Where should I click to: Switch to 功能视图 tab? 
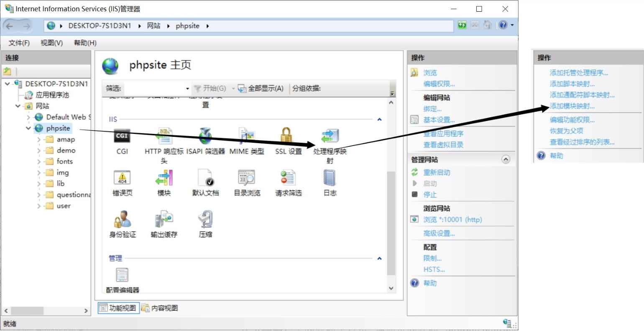(119, 308)
